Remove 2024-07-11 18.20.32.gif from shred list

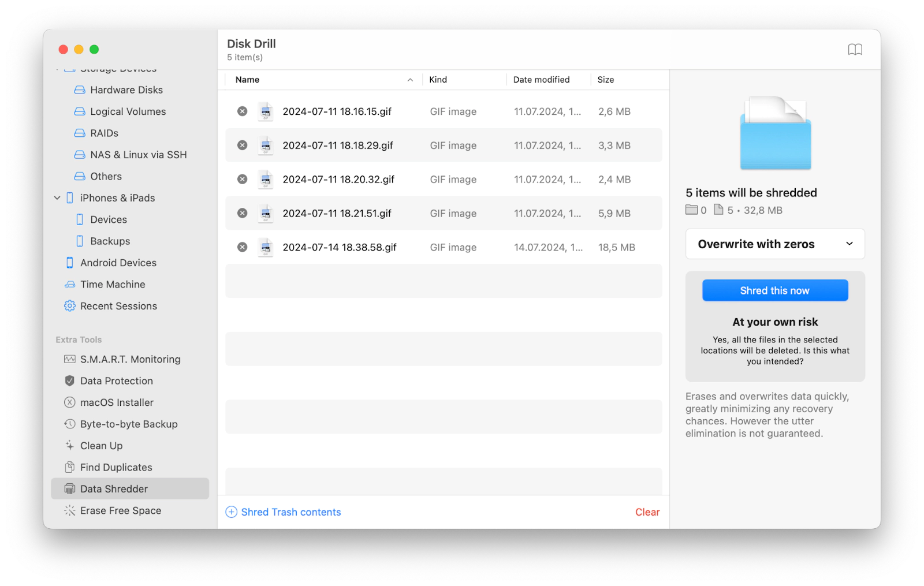tap(243, 180)
